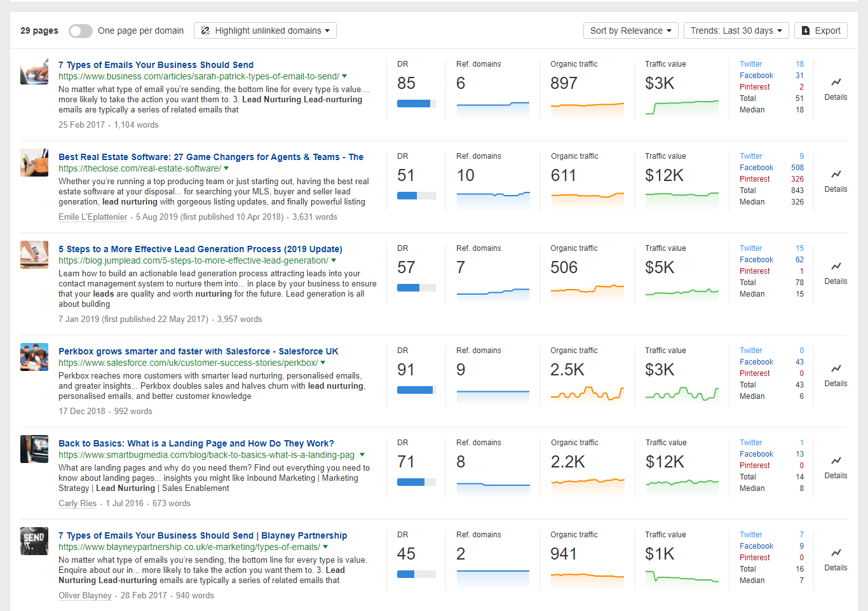The image size is (868, 611).
Task: Open Details chart icon for smartbugmedia result
Action: pos(836,460)
